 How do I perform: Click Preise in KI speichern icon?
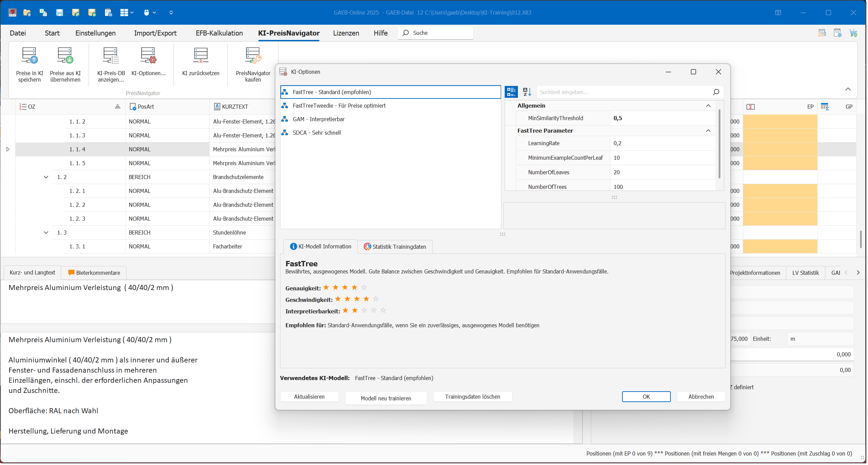point(29,56)
